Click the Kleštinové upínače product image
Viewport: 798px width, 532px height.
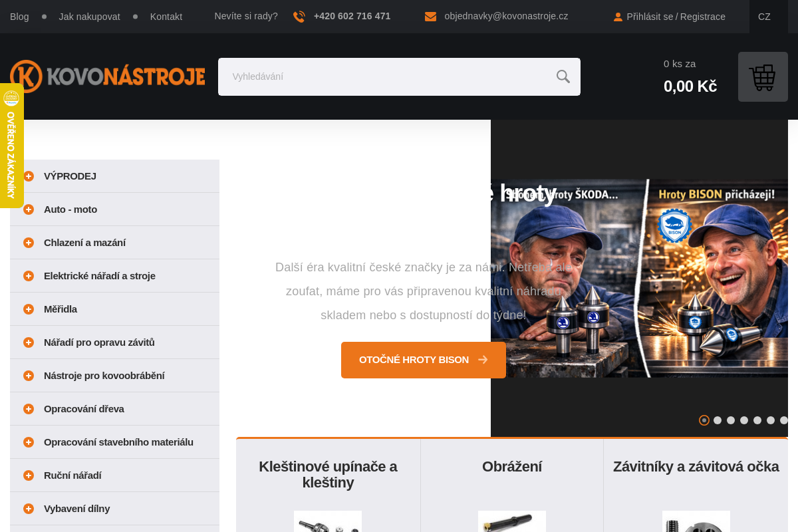[328, 521]
